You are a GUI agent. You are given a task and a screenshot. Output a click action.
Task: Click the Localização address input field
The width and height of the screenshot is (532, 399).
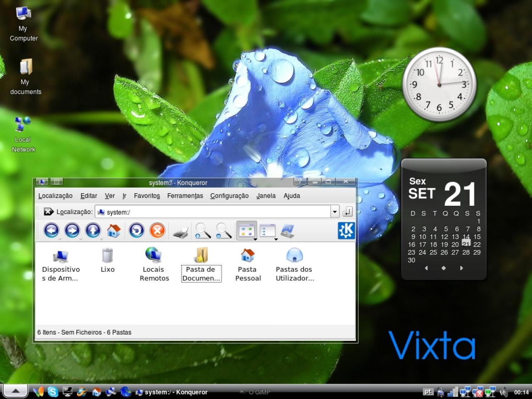(213, 212)
